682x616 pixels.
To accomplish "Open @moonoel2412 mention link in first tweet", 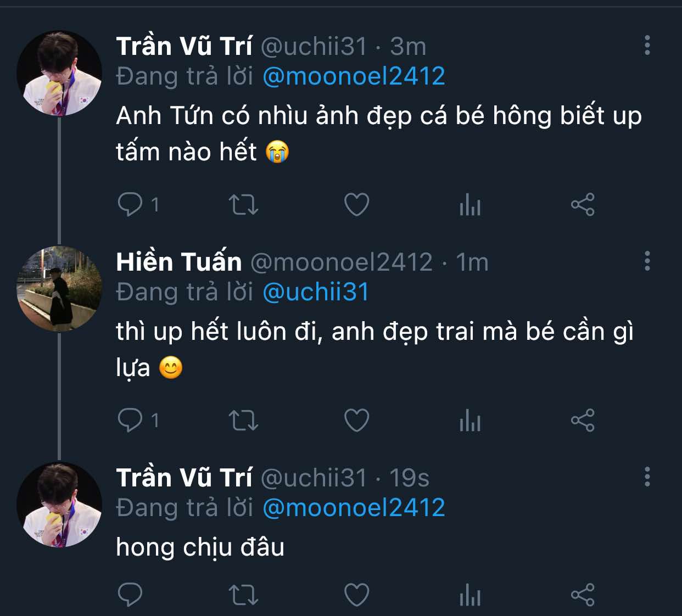I will click(354, 76).
